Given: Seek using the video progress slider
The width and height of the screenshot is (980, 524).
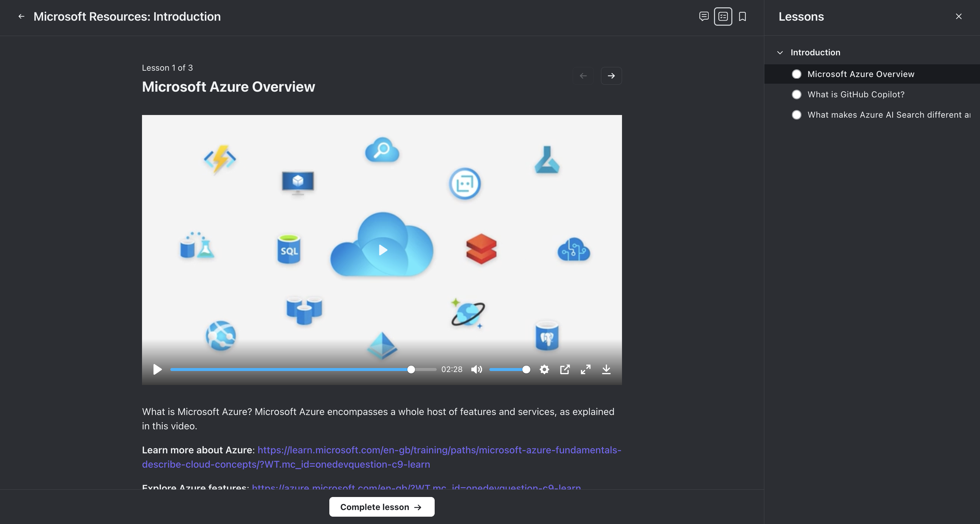Looking at the screenshot, I should (303, 370).
